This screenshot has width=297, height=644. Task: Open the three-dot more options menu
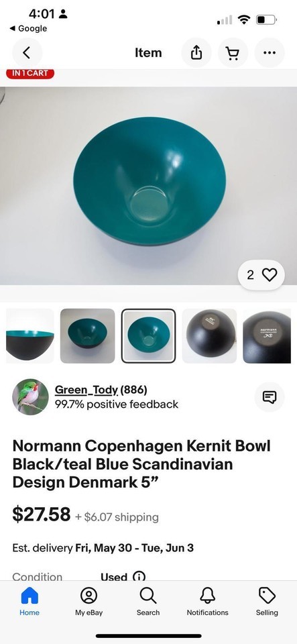[270, 52]
